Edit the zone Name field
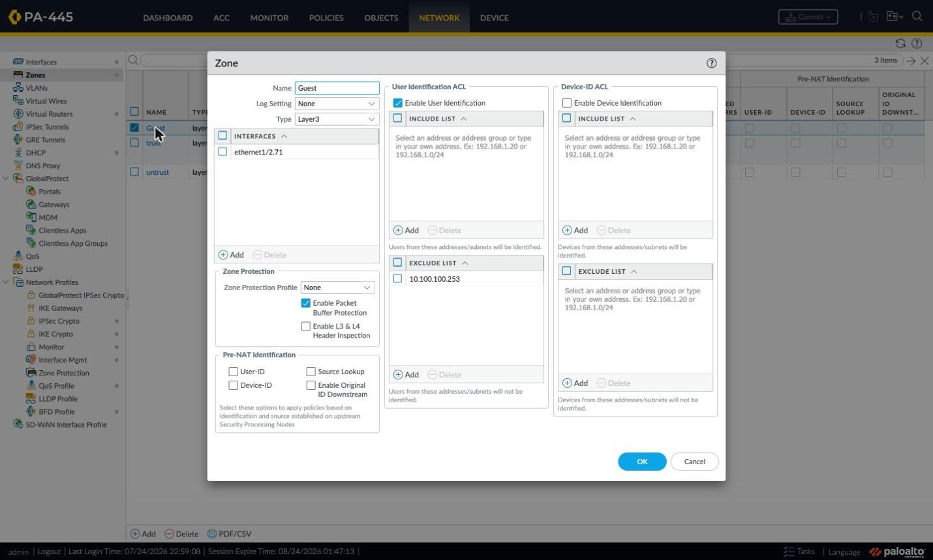933x560 pixels. [337, 88]
